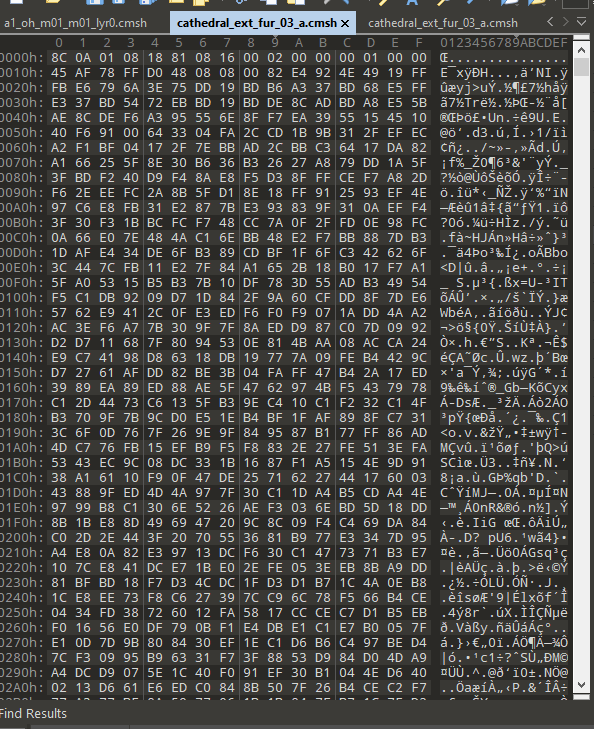This screenshot has width=594, height=729.
Task: Place cursor on first byte 8C at 0000h
Action: (59, 58)
